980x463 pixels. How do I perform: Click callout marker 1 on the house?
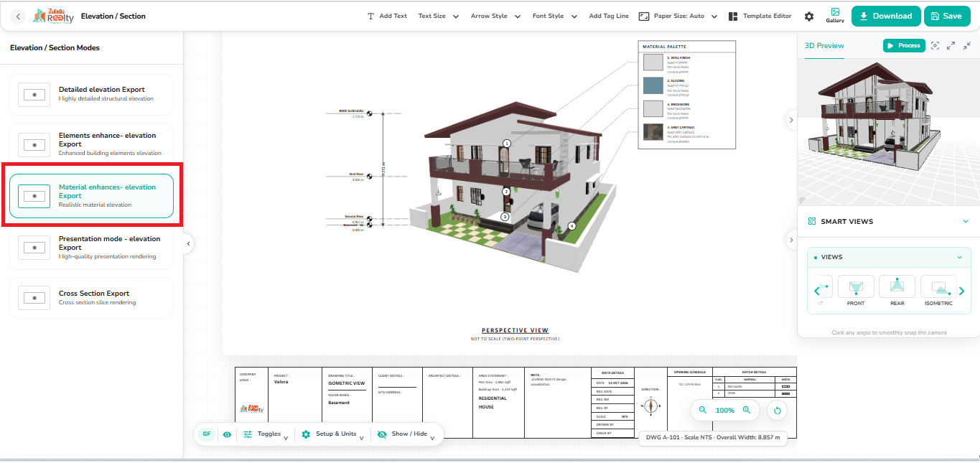[507, 144]
